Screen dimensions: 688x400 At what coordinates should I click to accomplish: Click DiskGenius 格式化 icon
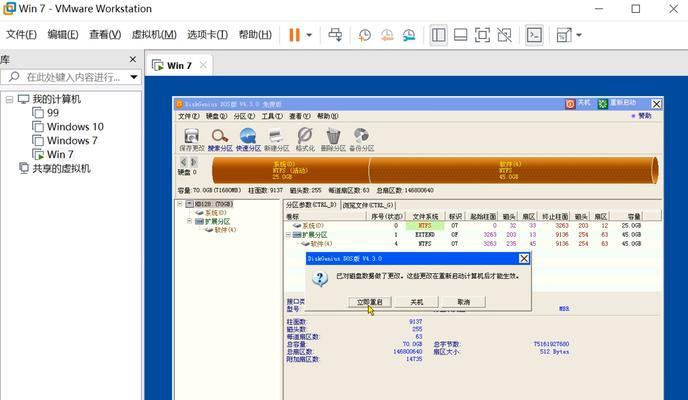point(305,139)
